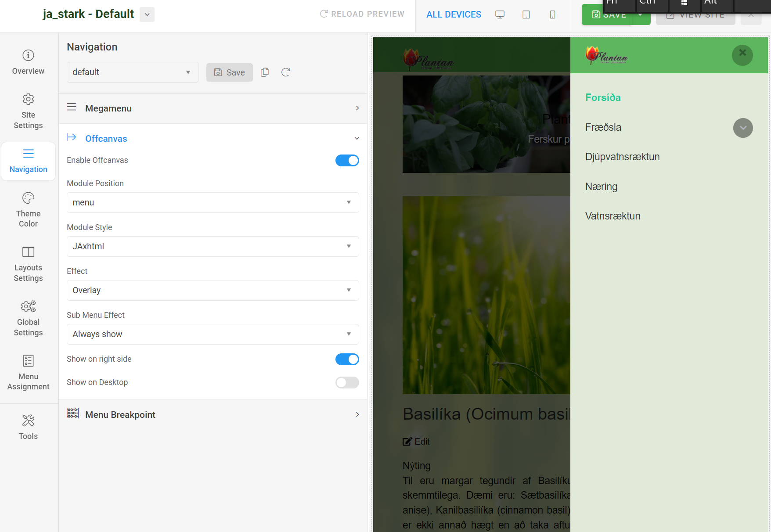Open the Effect dropdown
This screenshot has width=771, height=532.
tap(213, 290)
